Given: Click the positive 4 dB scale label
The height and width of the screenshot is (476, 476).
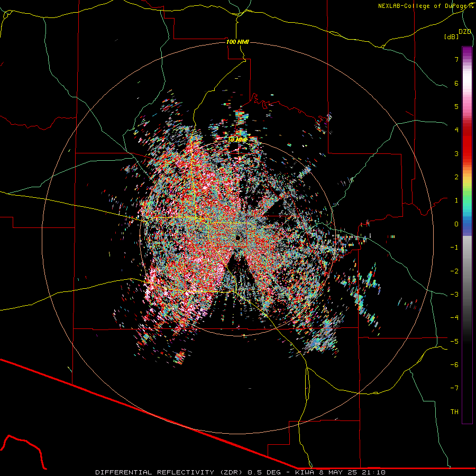Looking at the screenshot, I should 456,130.
